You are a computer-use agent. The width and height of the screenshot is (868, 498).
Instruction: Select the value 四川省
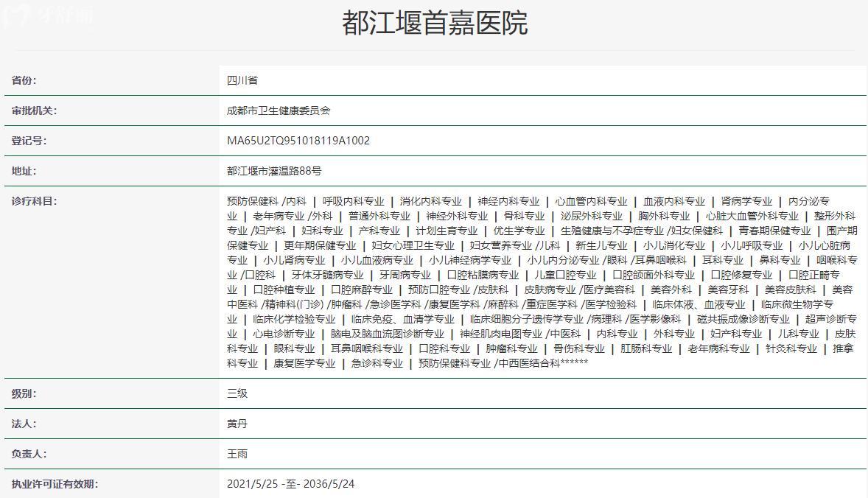tap(242, 80)
